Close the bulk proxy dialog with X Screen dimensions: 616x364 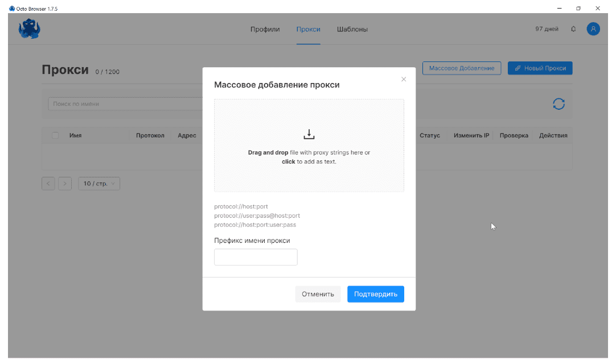(404, 79)
